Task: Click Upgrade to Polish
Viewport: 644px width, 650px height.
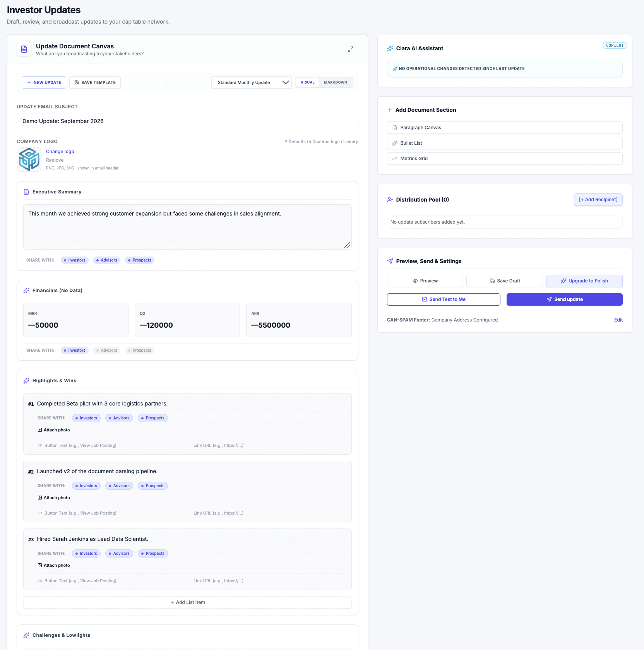Action: (x=584, y=281)
